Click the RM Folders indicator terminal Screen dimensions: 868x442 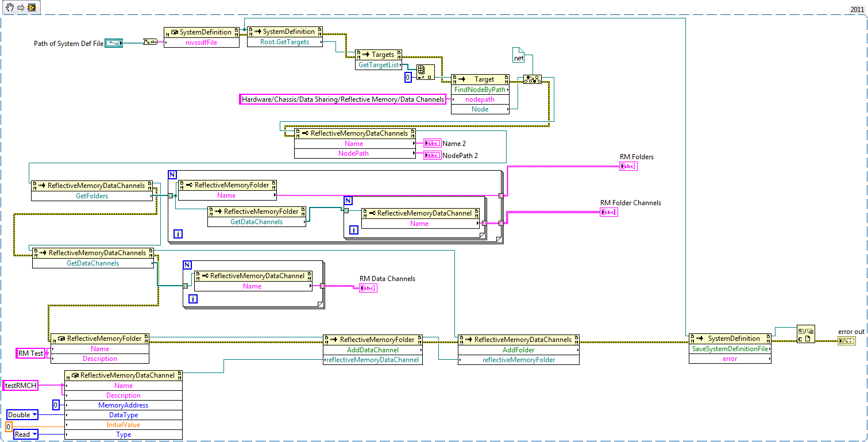pos(628,167)
